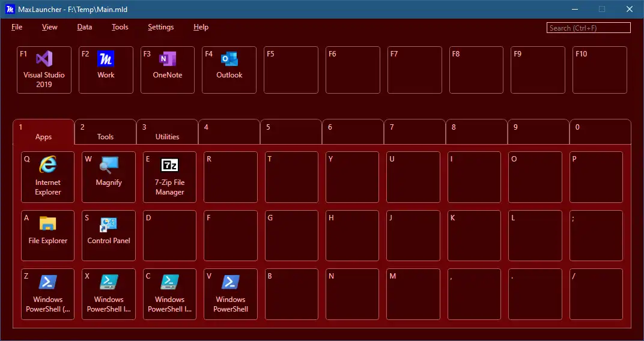Viewport: 644px width, 341px height.
Task: Click the empty D key button
Action: click(169, 235)
